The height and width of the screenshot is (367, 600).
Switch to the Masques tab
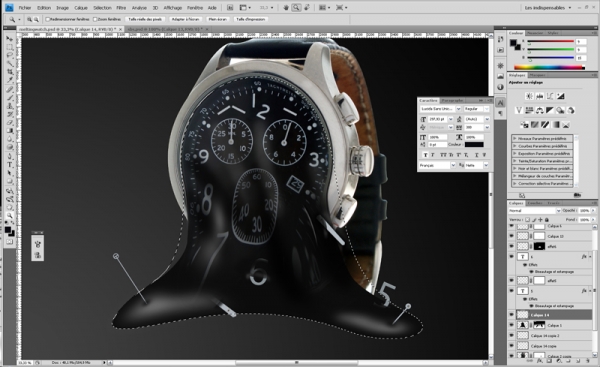[537, 75]
